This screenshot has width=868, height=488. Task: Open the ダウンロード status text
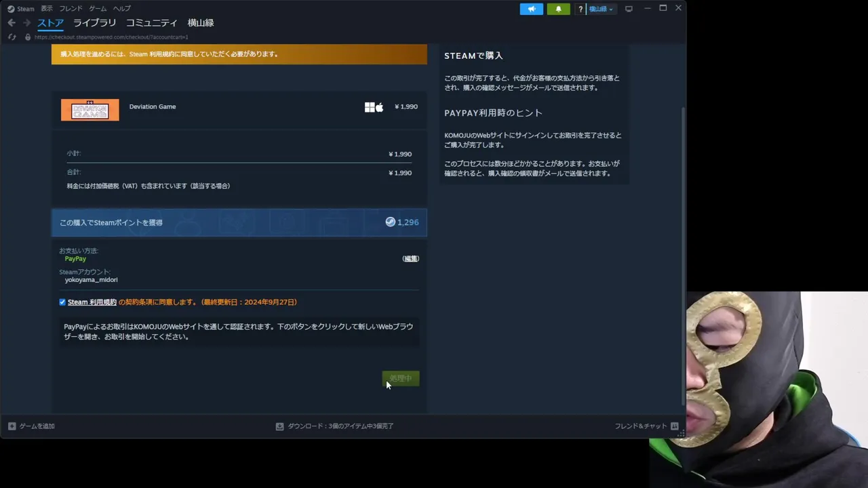tap(340, 426)
